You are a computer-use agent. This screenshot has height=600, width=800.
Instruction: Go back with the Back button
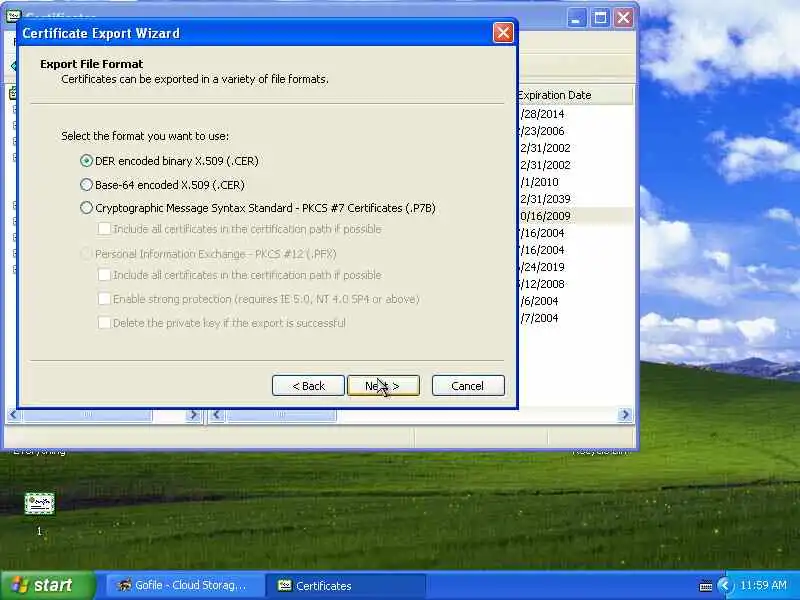(x=308, y=386)
